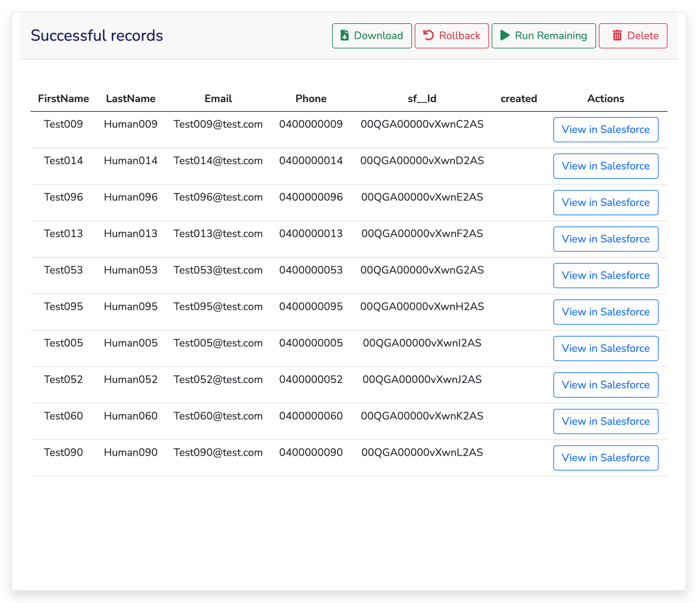The height and width of the screenshot is (603, 700).
Task: View Test005 in Salesforce
Action: [606, 348]
